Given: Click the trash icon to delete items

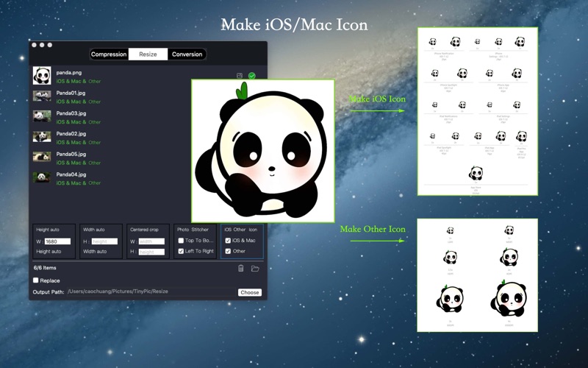Looking at the screenshot, I should 240,269.
